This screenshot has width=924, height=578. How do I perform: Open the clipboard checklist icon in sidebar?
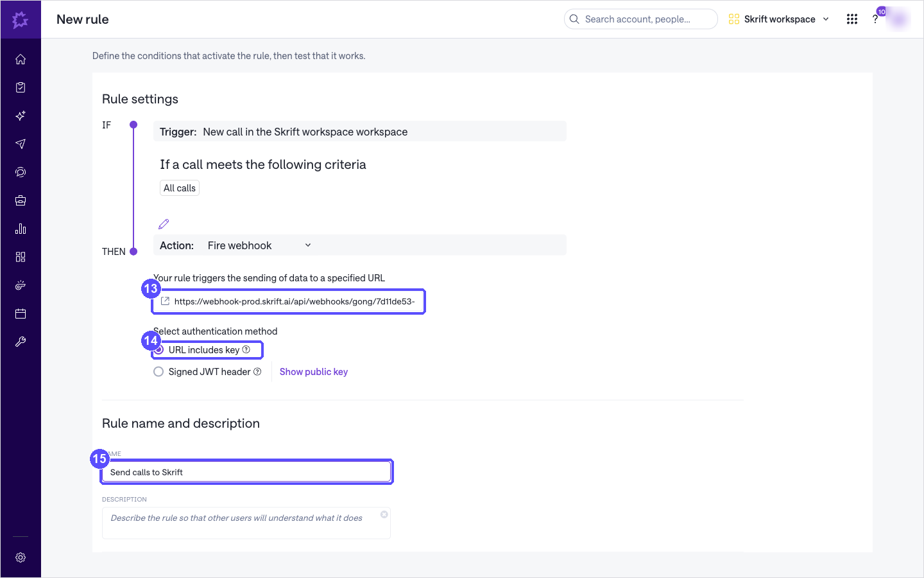point(21,87)
